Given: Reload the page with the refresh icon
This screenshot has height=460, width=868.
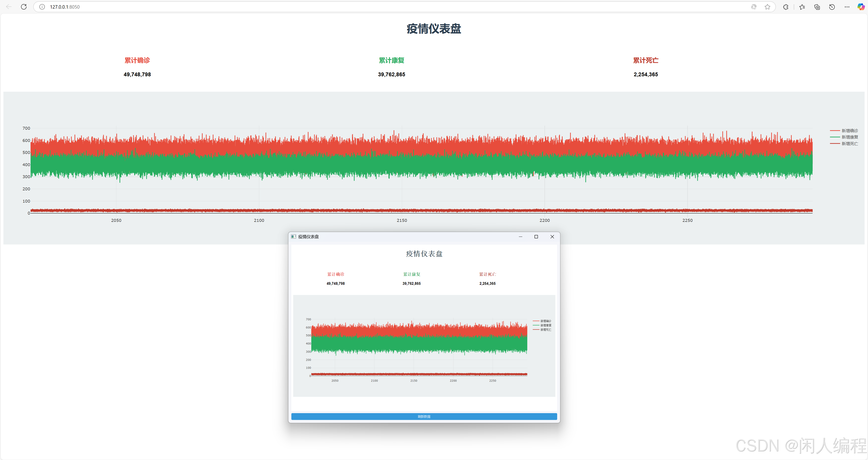Looking at the screenshot, I should tap(24, 7).
